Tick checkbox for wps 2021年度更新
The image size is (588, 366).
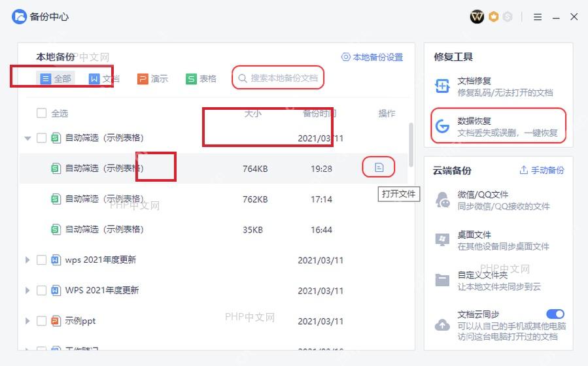[41, 260]
